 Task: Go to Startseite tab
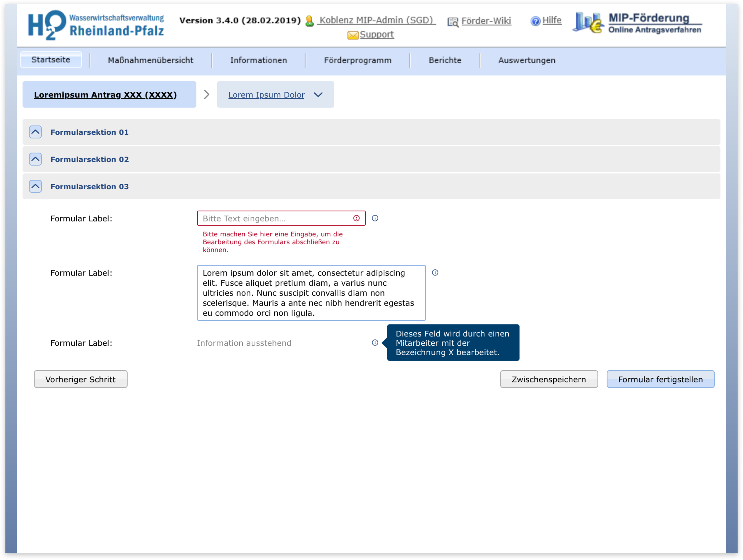pyautogui.click(x=51, y=60)
